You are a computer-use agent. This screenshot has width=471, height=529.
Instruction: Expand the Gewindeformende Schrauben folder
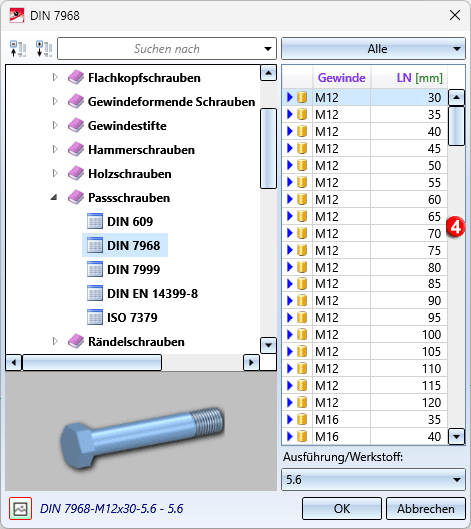[55, 102]
